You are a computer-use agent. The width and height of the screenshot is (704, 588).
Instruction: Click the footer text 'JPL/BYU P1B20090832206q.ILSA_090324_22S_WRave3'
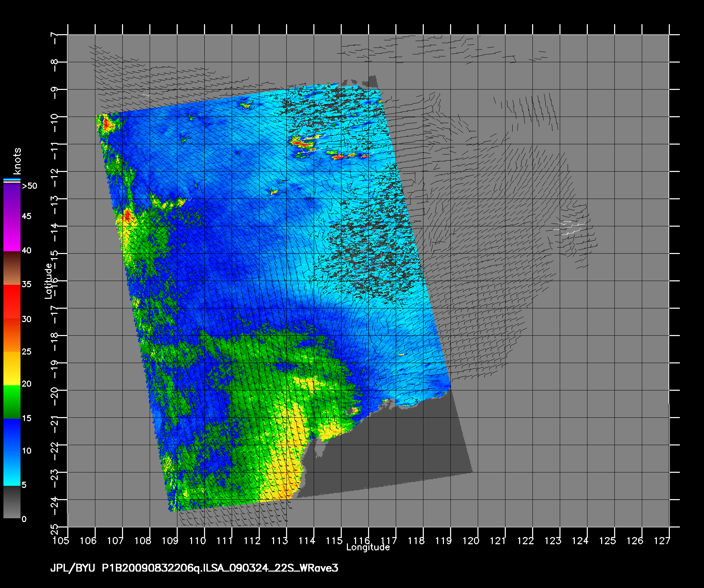[x=194, y=569]
